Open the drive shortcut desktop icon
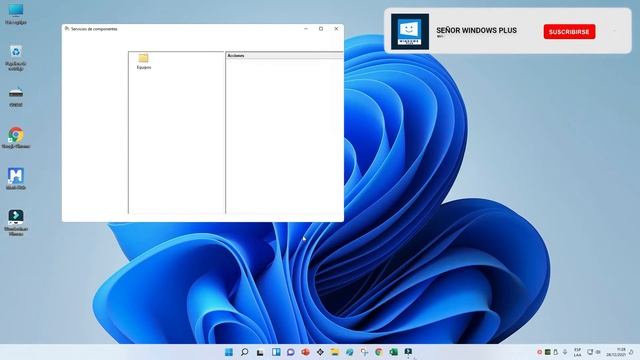The height and width of the screenshot is (360, 640). (x=16, y=98)
